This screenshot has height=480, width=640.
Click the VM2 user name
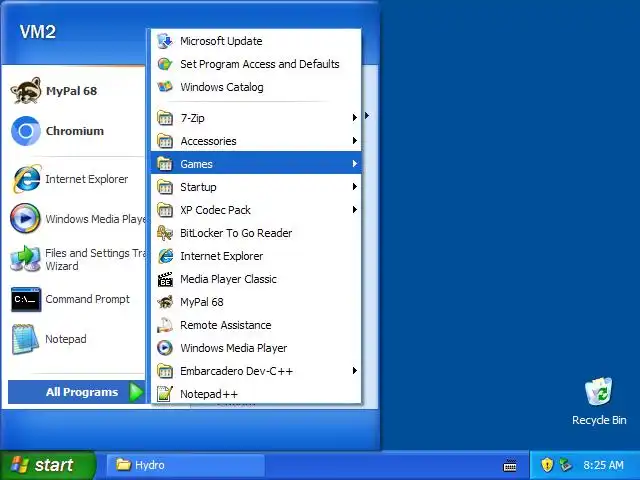[38, 32]
